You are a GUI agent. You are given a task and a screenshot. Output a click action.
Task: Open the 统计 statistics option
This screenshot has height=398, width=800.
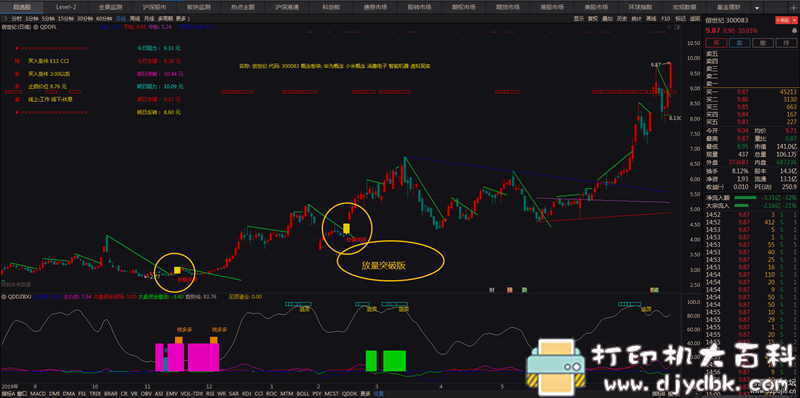[x=636, y=18]
